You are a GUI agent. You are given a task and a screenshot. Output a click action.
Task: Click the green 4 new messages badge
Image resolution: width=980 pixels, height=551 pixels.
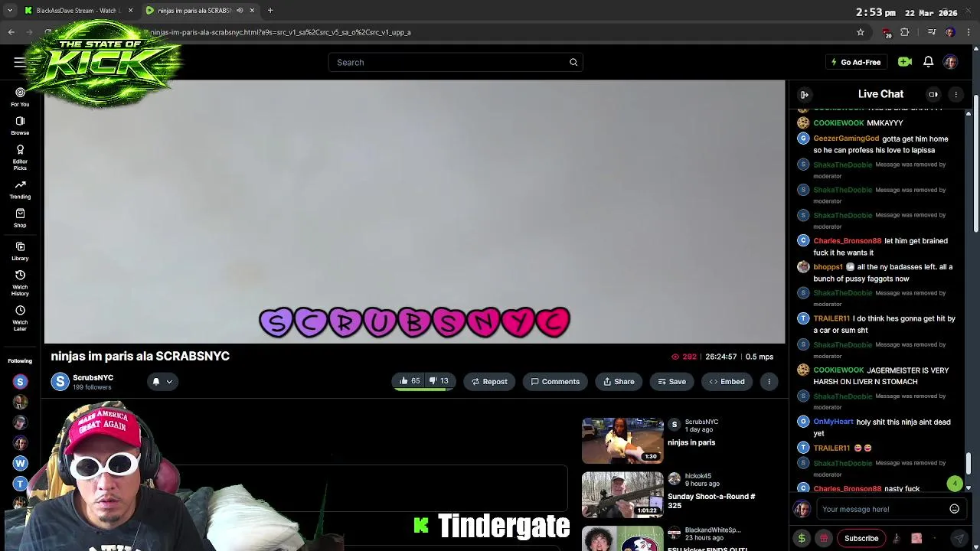[x=955, y=484]
